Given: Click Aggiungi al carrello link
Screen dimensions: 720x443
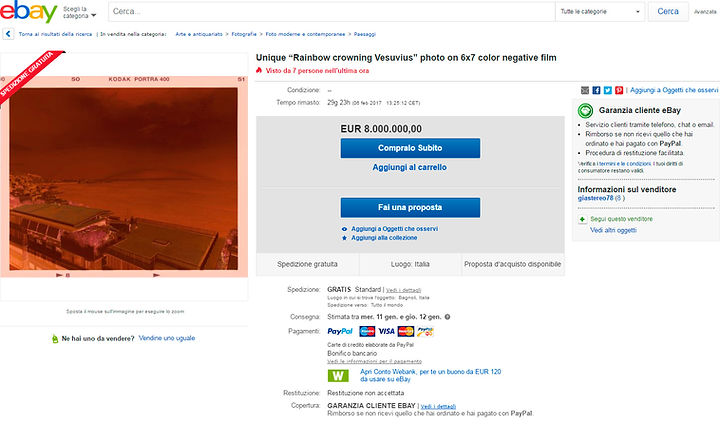Looking at the screenshot, I should pyautogui.click(x=410, y=168).
